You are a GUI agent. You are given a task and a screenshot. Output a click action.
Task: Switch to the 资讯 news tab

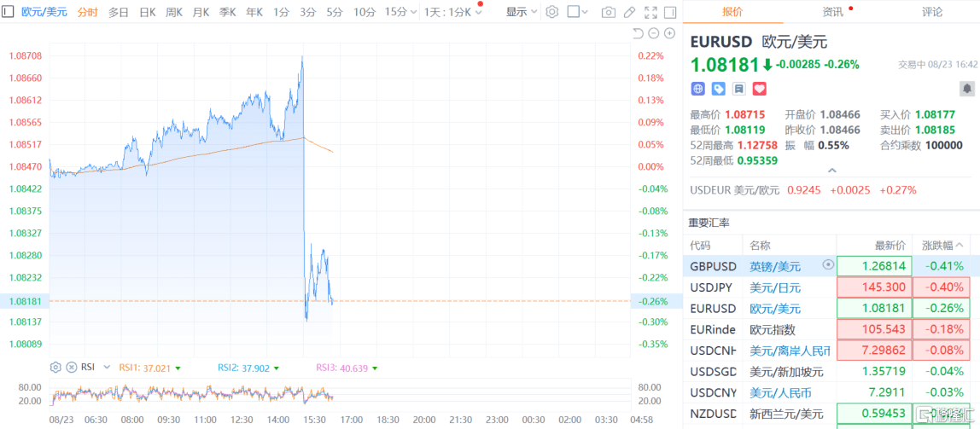(832, 12)
